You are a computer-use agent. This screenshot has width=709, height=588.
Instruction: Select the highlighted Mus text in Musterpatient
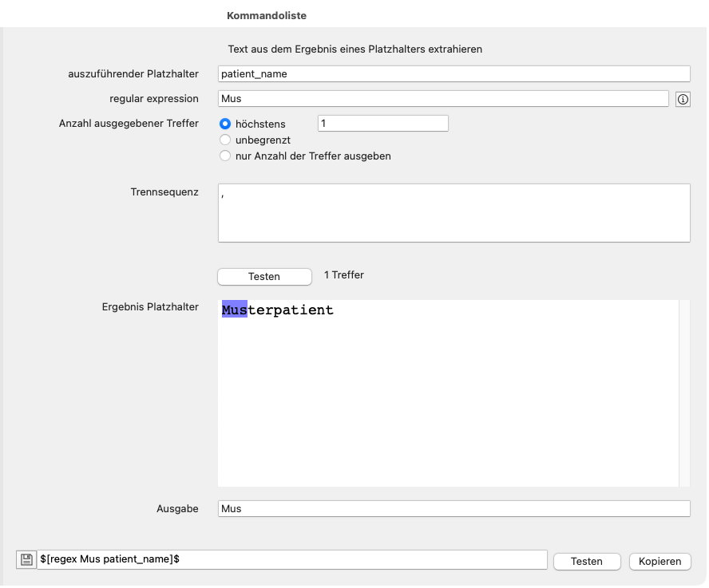232,310
